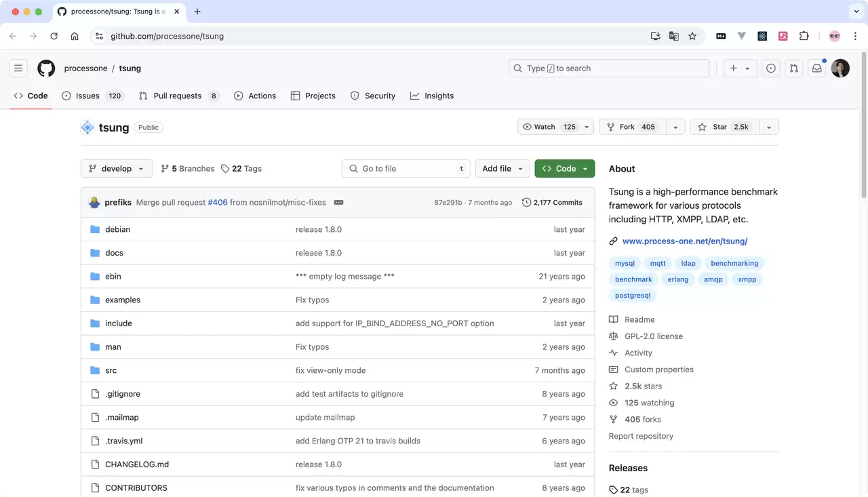The height and width of the screenshot is (497, 868).
Task: Select the mysql topic tag
Action: [625, 263]
